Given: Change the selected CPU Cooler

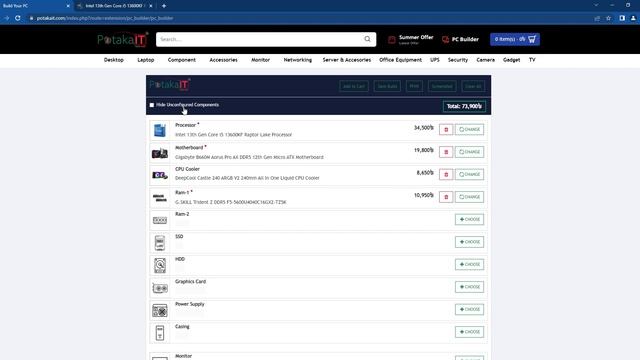Looking at the screenshot, I should tap(469, 174).
